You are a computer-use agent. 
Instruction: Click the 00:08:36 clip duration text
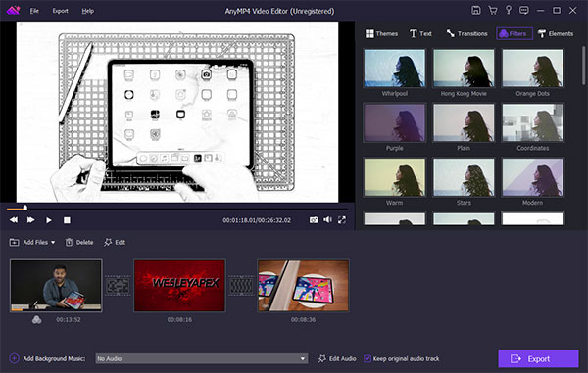[303, 320]
